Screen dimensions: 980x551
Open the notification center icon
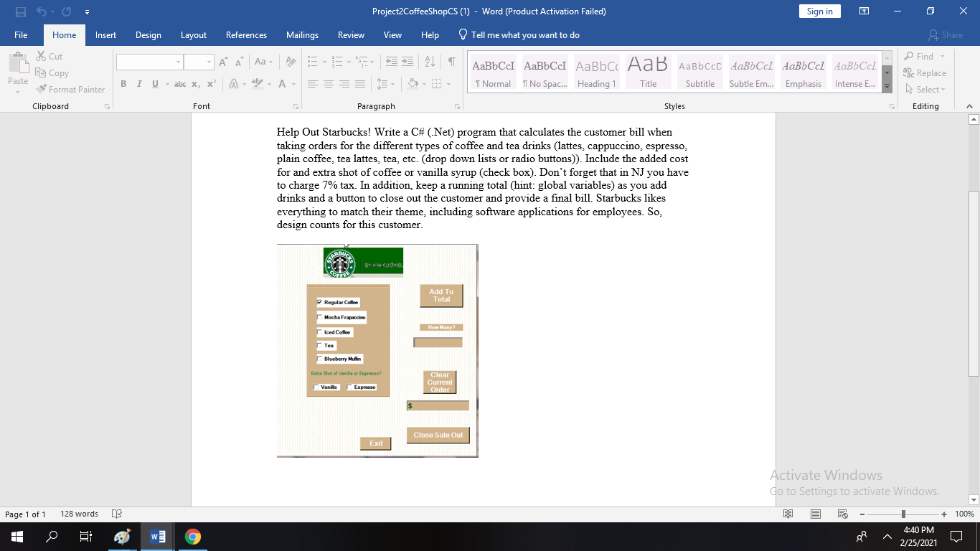point(956,536)
